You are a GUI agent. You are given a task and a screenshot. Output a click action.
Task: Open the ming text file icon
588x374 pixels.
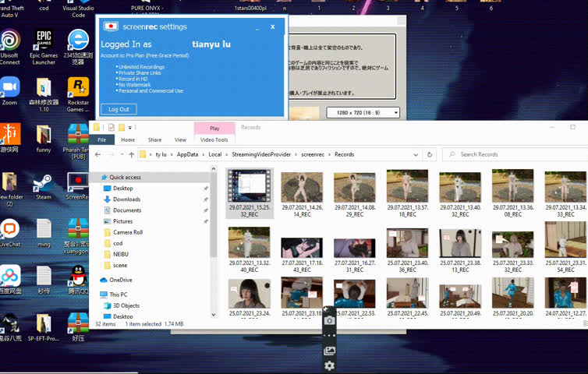(44, 233)
